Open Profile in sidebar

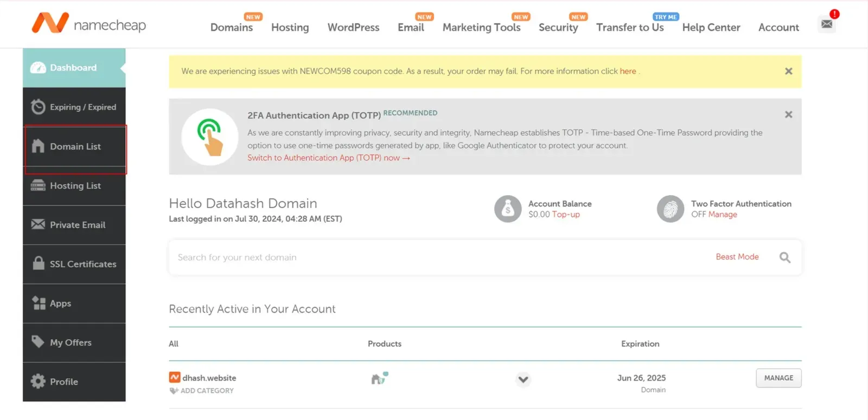(74, 382)
